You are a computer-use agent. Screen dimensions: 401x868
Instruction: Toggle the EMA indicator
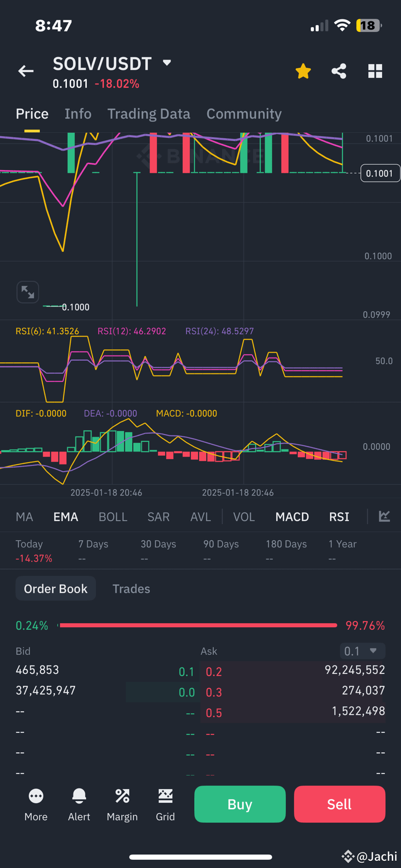tap(66, 517)
